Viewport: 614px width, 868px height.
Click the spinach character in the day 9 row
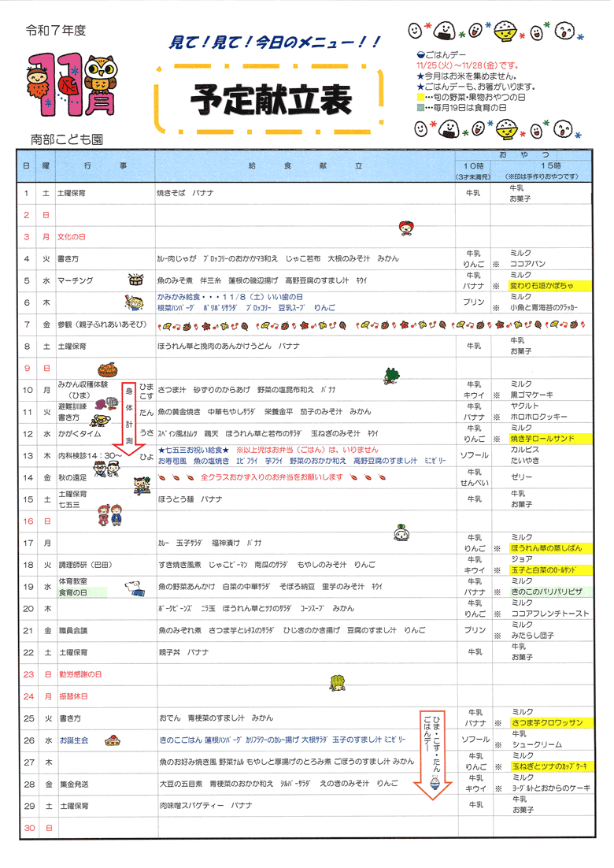(390, 375)
